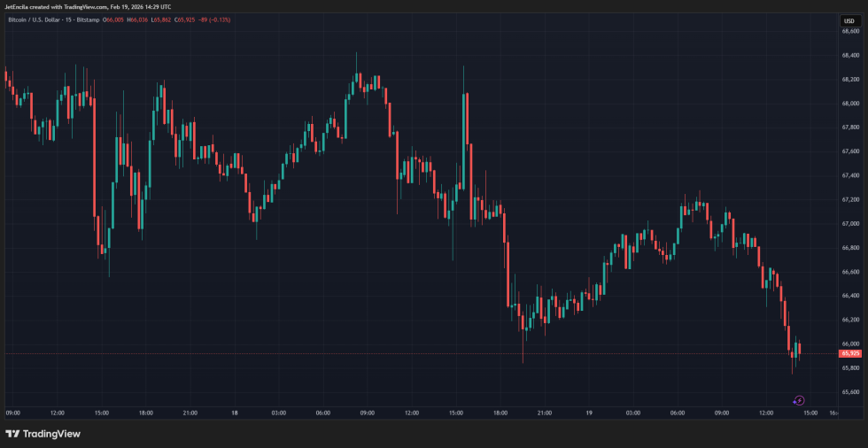Click the purple lightning event icon
Image resolution: width=868 pixels, height=448 pixels.
pyautogui.click(x=799, y=400)
